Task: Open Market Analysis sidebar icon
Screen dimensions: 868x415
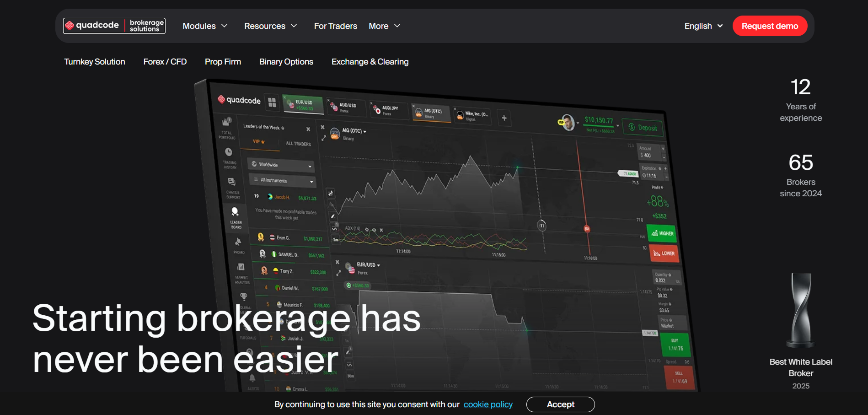Action: (x=241, y=267)
